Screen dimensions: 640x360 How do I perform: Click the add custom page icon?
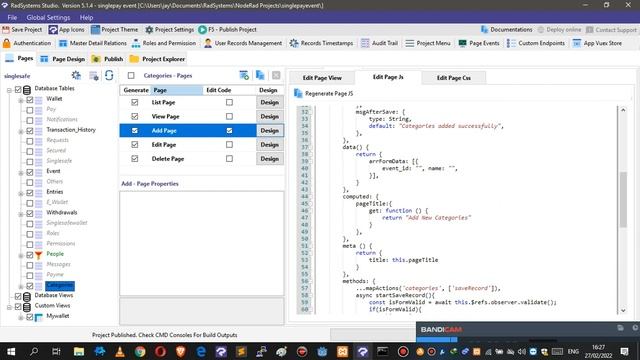(x=244, y=75)
